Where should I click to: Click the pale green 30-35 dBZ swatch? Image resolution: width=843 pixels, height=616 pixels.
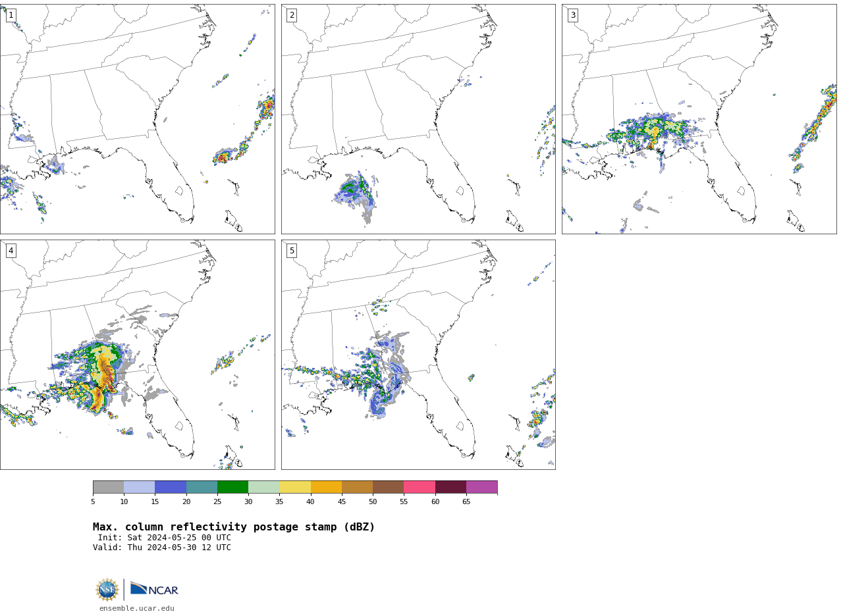tap(263, 487)
